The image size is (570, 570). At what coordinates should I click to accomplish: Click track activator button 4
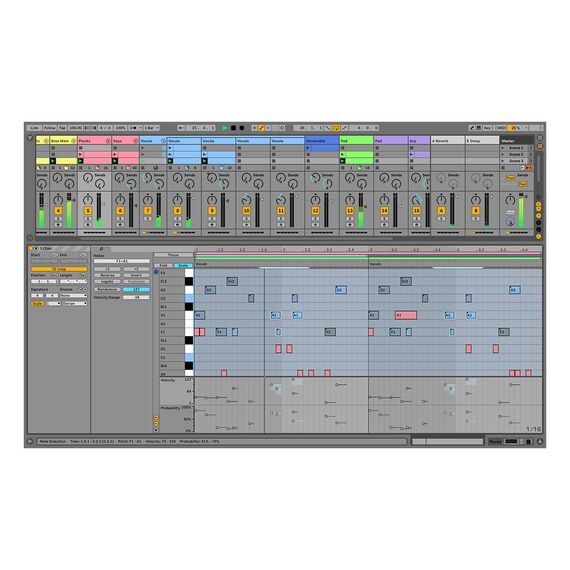[58, 210]
